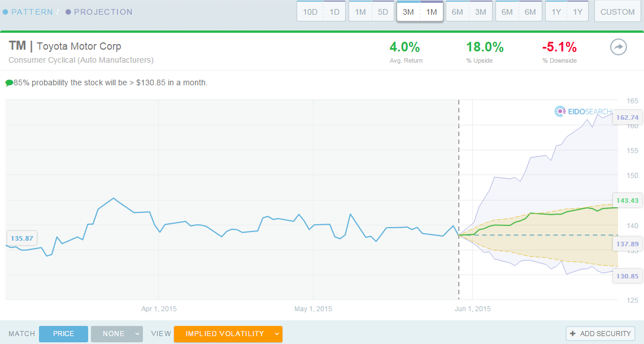Click the Toyota Motor Corp company name

coord(79,46)
